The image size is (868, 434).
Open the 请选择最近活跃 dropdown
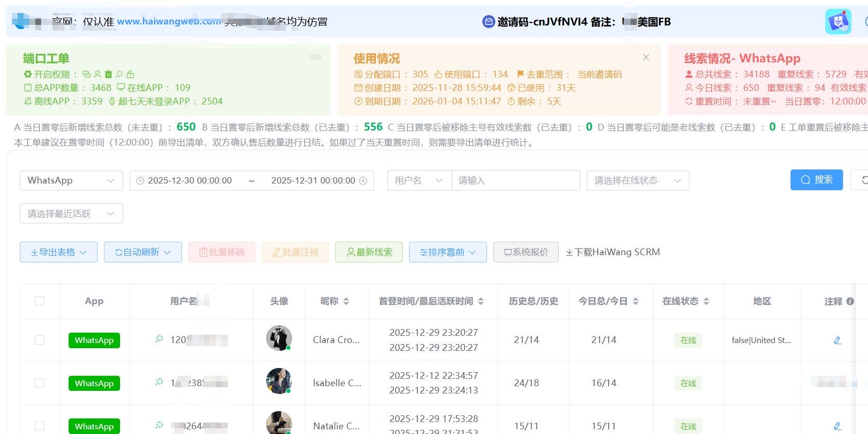[x=71, y=214]
